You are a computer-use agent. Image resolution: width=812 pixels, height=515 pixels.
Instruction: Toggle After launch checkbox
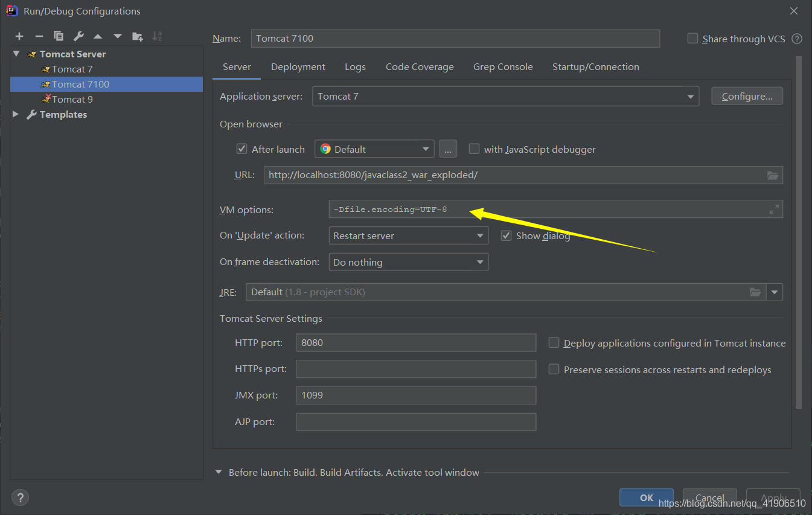click(242, 149)
